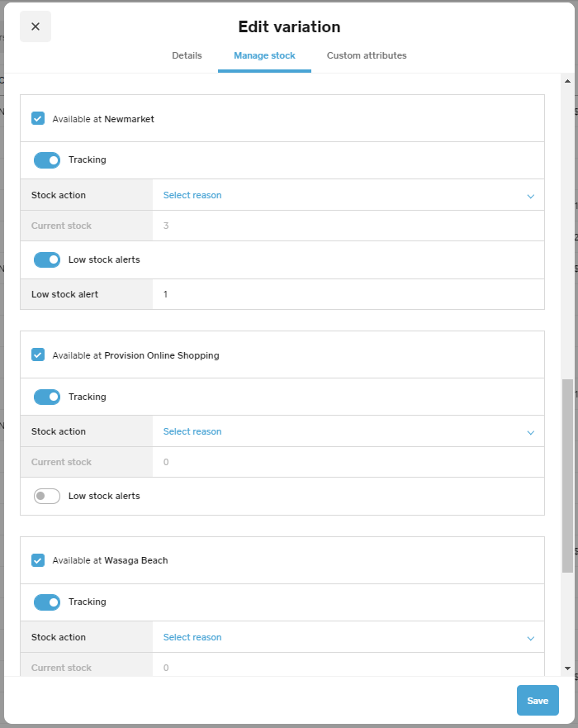The height and width of the screenshot is (728, 578).
Task: Toggle Tracking switch for Wasaga Beach
Action: coord(47,602)
